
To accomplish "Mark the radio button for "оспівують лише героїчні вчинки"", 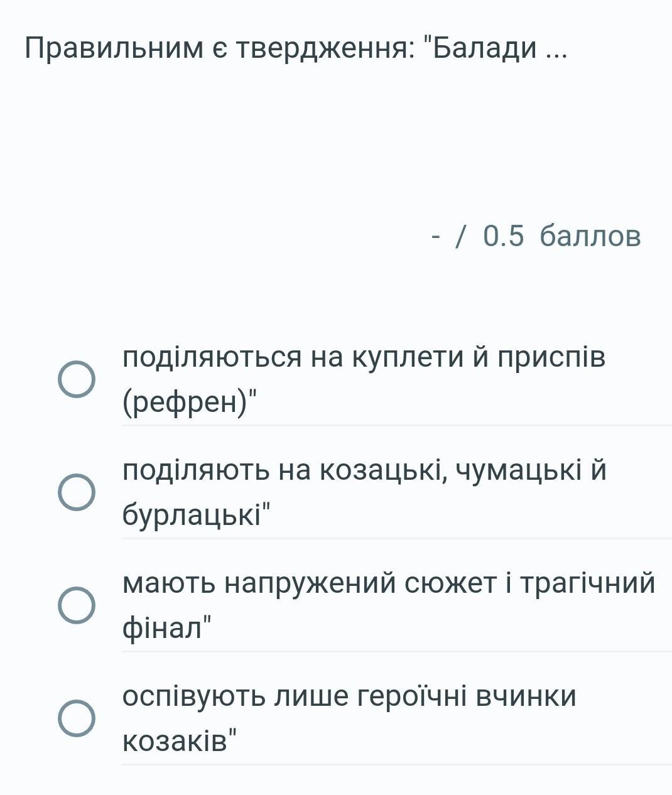I will [77, 718].
